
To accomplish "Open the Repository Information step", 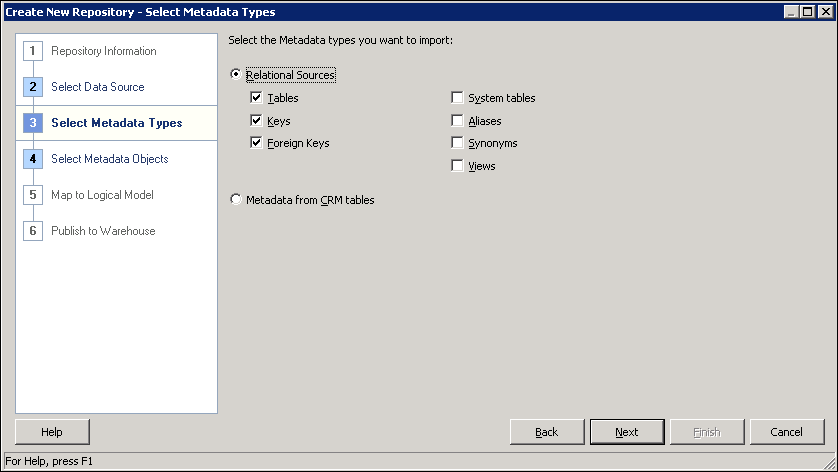I will tap(103, 51).
